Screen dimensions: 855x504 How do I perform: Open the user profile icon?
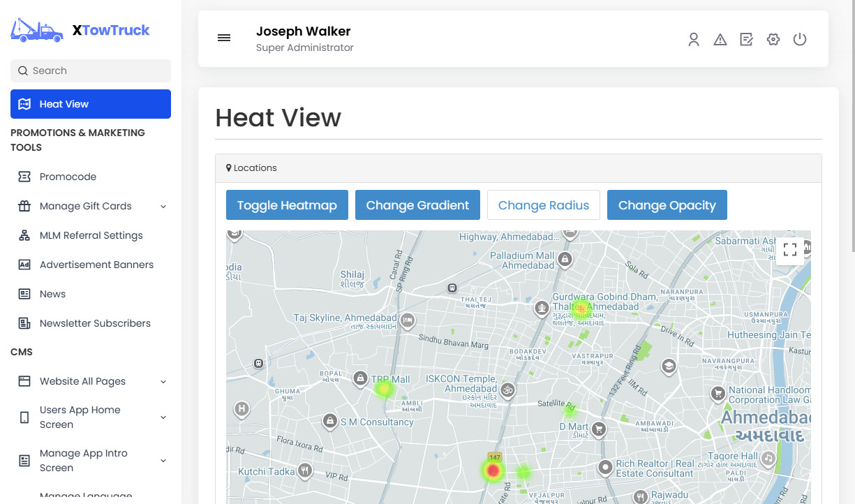tap(693, 40)
